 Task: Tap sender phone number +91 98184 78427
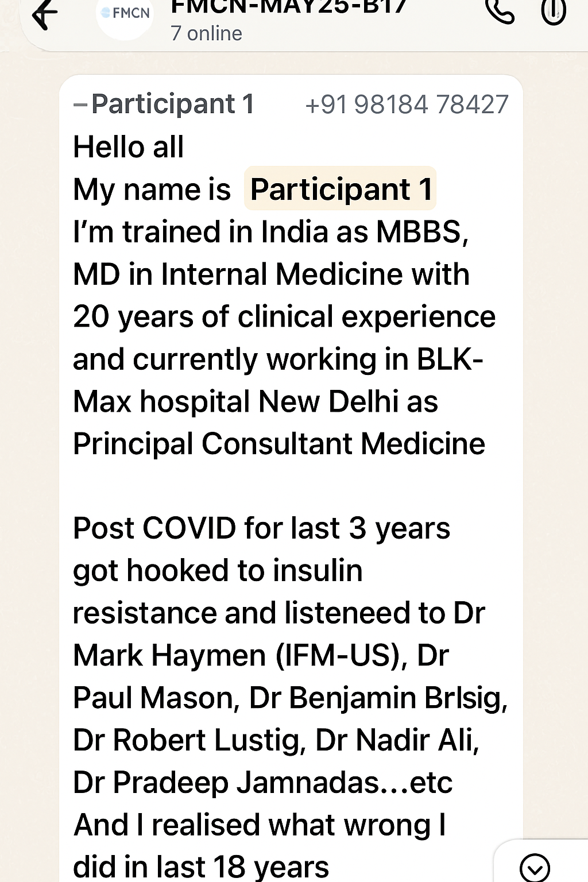click(407, 105)
